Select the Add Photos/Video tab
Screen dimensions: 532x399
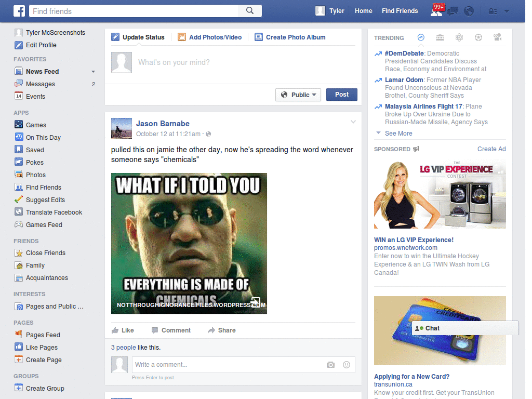click(x=210, y=37)
